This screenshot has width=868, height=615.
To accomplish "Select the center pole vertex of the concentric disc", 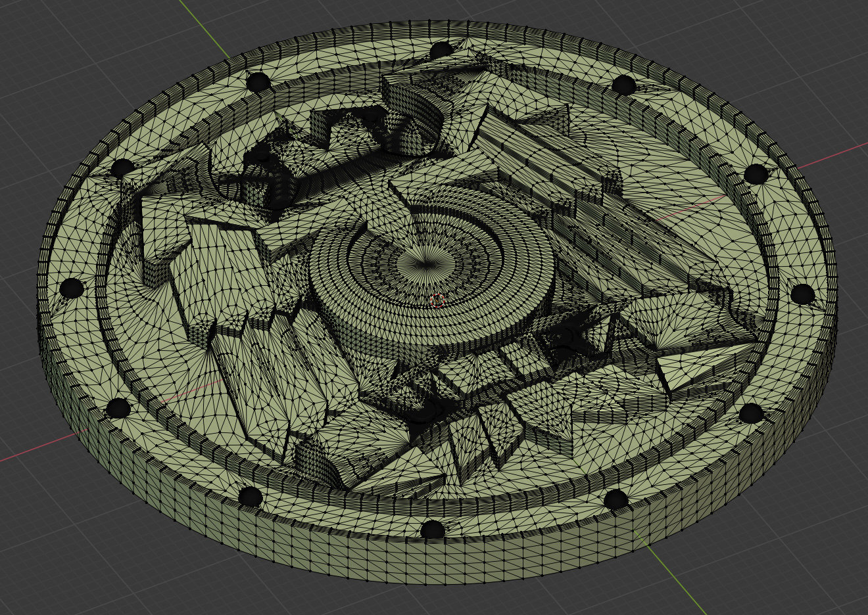I will (x=425, y=264).
